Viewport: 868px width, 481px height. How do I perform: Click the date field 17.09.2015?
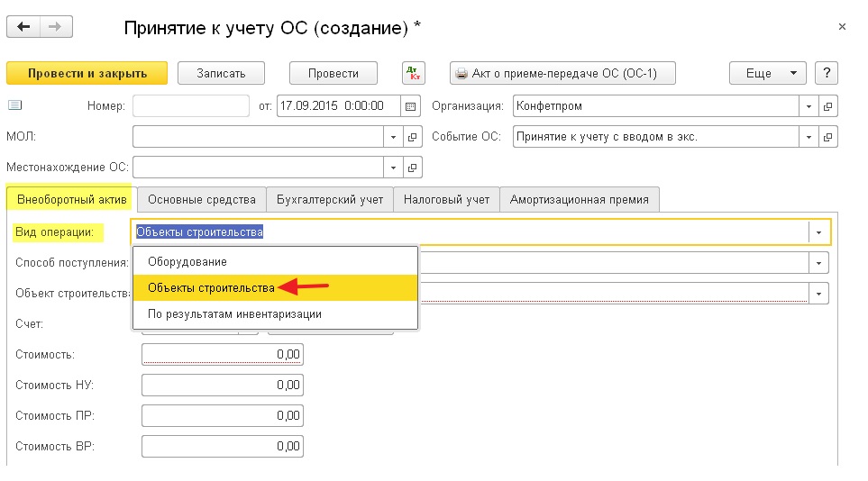[x=338, y=106]
